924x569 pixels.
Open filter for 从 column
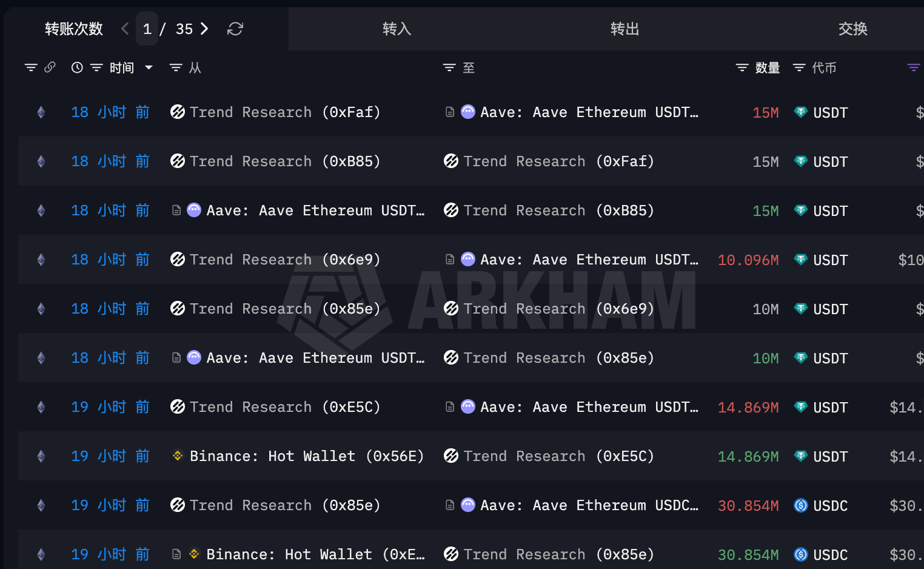coord(176,67)
